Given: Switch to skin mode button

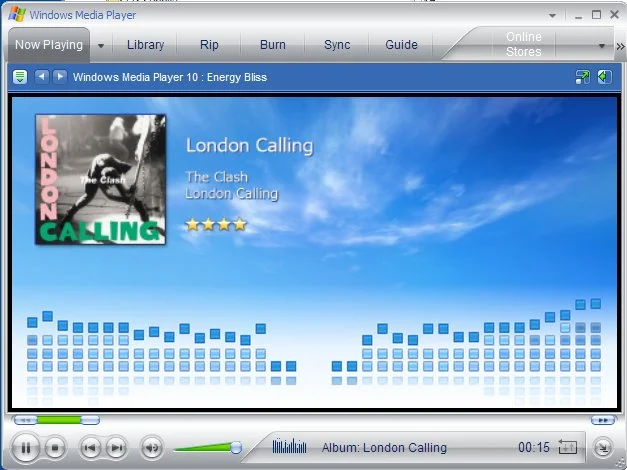Looking at the screenshot, I should pyautogui.click(x=603, y=448).
